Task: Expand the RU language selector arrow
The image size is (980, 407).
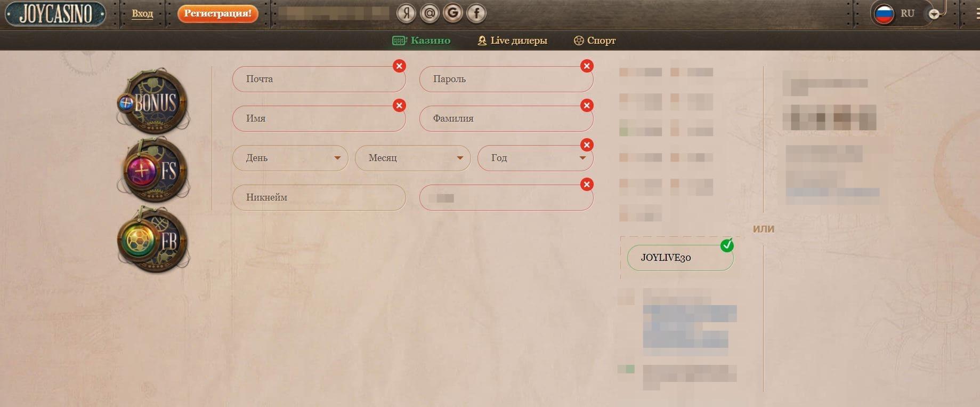Action: (934, 14)
